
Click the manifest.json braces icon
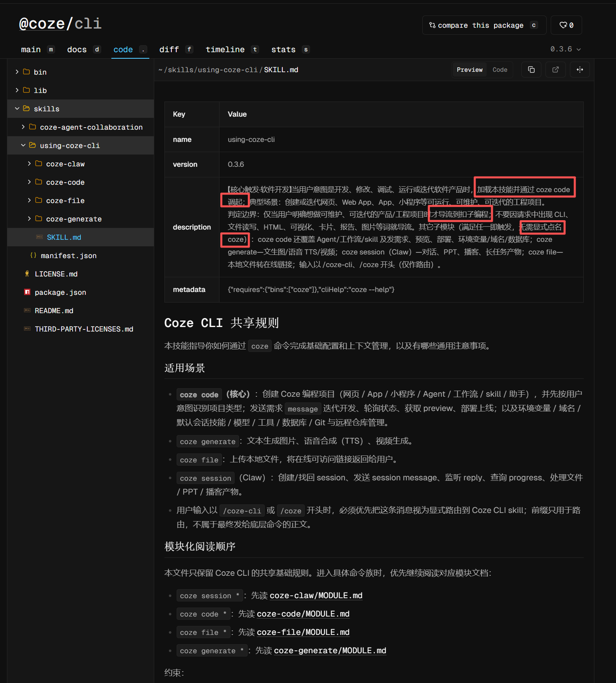pos(33,255)
